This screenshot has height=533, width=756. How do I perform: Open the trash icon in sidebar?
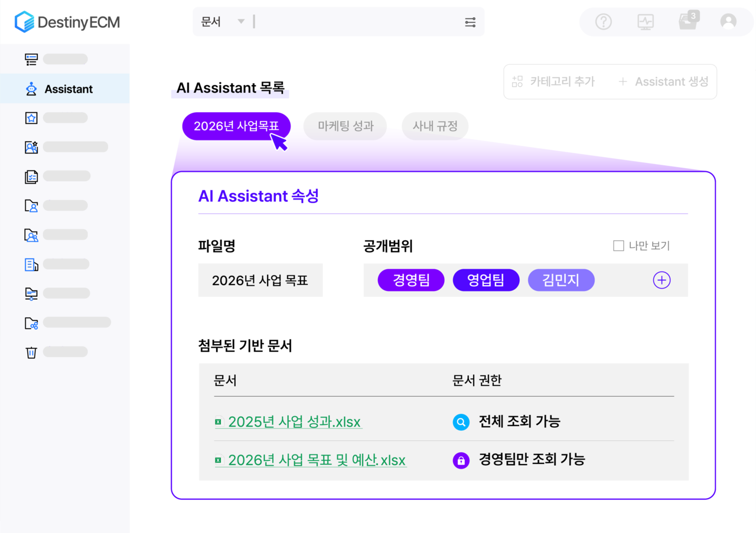[31, 352]
